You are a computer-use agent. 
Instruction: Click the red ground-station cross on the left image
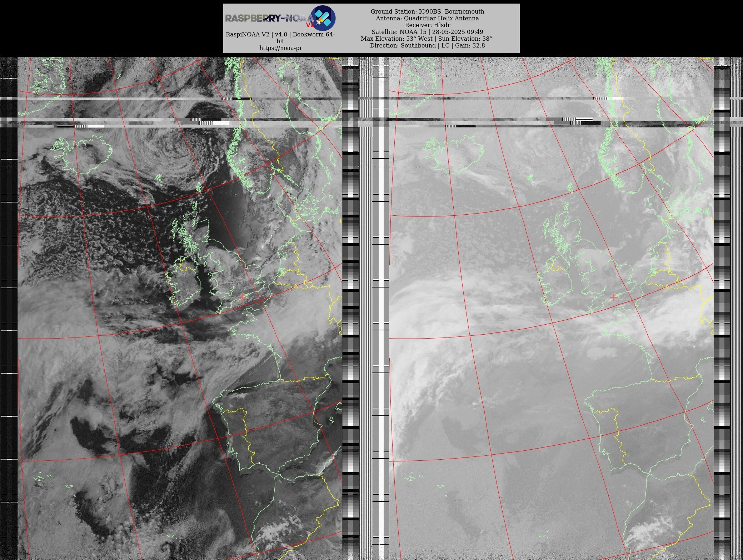pyautogui.click(x=243, y=297)
